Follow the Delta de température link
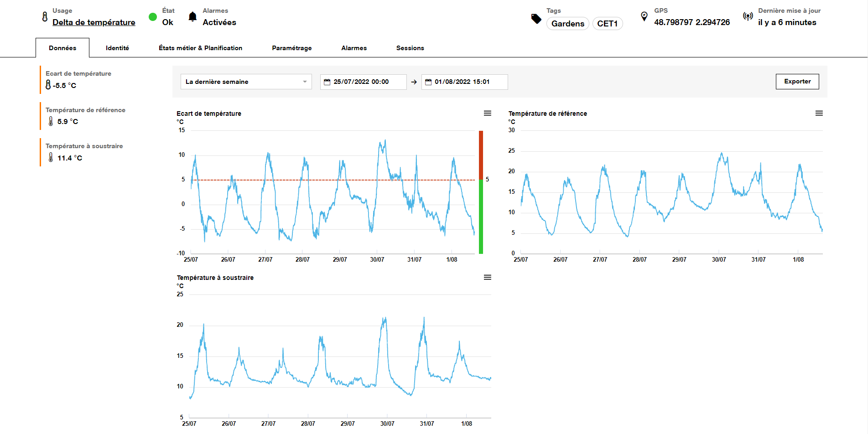The image size is (868, 434). [x=94, y=22]
